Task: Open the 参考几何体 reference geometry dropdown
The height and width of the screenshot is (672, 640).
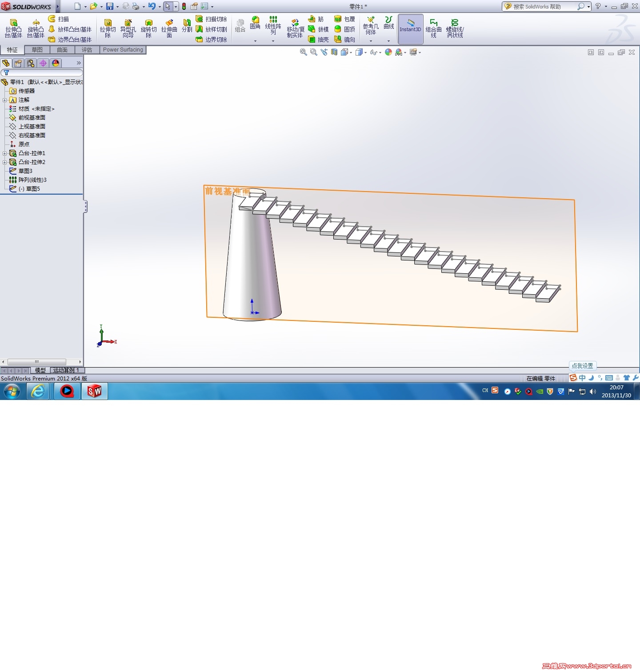Action: pyautogui.click(x=371, y=41)
